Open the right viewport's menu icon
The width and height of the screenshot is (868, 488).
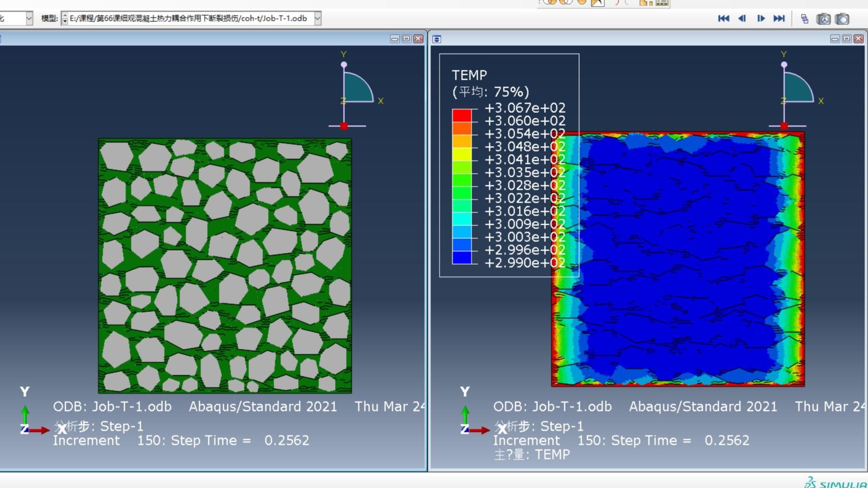coord(437,39)
